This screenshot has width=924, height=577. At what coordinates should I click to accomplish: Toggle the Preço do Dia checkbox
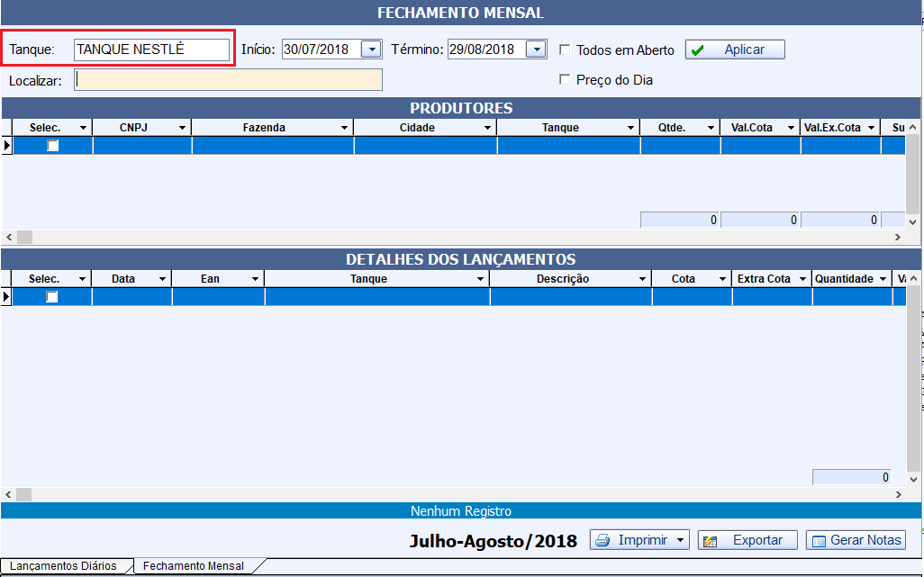coord(566,79)
